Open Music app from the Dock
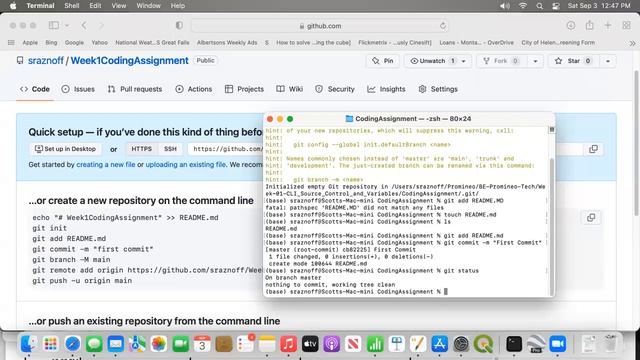640x360 pixels. click(x=288, y=344)
